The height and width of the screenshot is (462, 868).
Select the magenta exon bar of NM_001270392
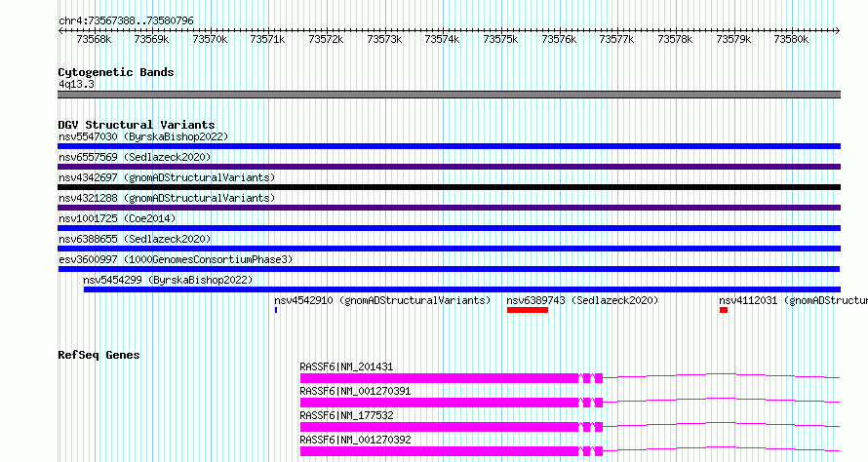point(439,451)
